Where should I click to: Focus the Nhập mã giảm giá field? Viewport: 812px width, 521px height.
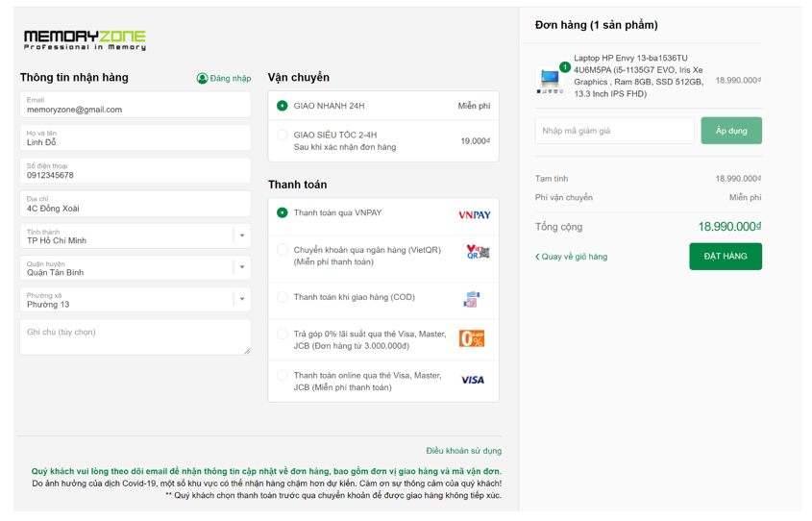click(x=614, y=131)
